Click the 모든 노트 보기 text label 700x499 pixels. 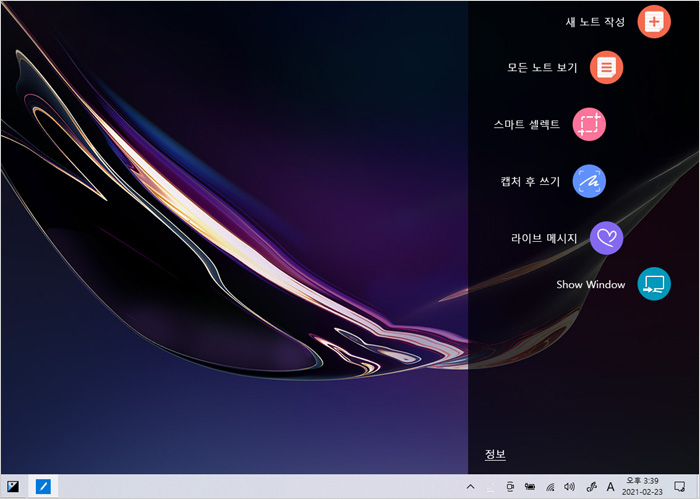pyautogui.click(x=542, y=68)
